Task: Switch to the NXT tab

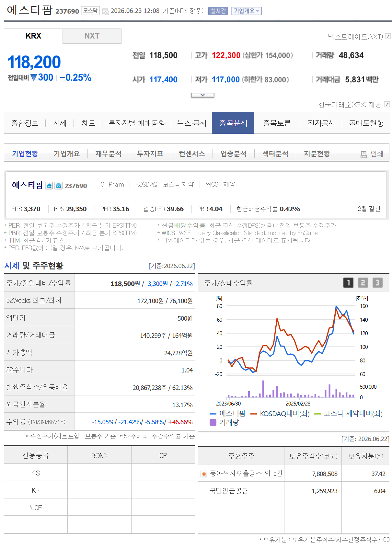Action: coord(92,36)
